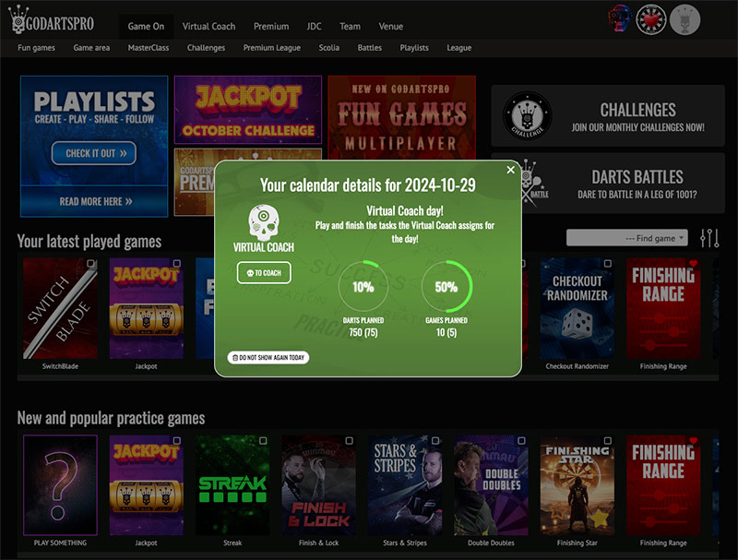The height and width of the screenshot is (560, 738).
Task: Open the Premium menu
Action: click(271, 27)
